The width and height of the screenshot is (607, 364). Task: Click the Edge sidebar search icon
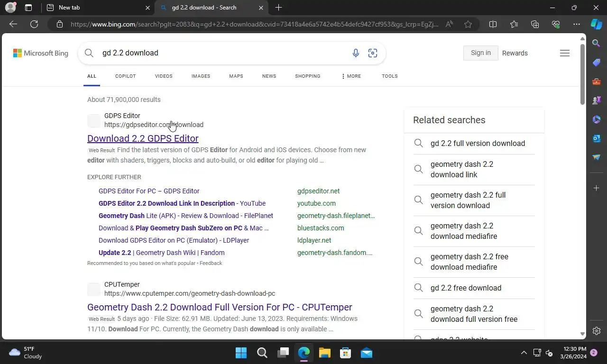pyautogui.click(x=597, y=43)
